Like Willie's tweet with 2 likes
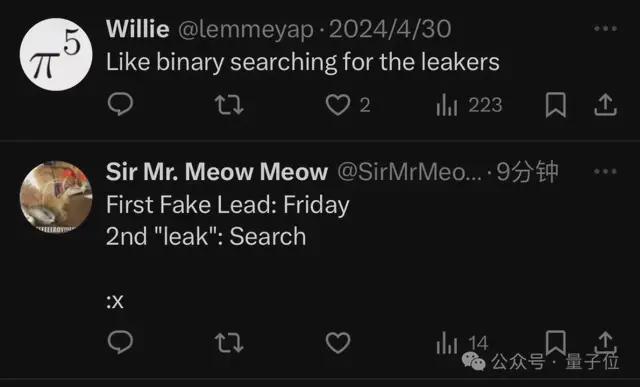 click(x=347, y=105)
